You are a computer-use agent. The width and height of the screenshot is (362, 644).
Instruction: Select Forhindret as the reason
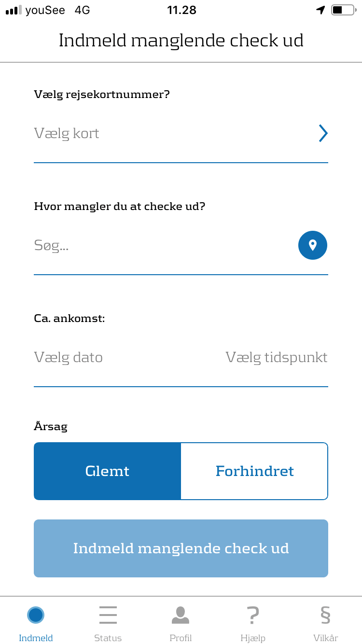[254, 471]
